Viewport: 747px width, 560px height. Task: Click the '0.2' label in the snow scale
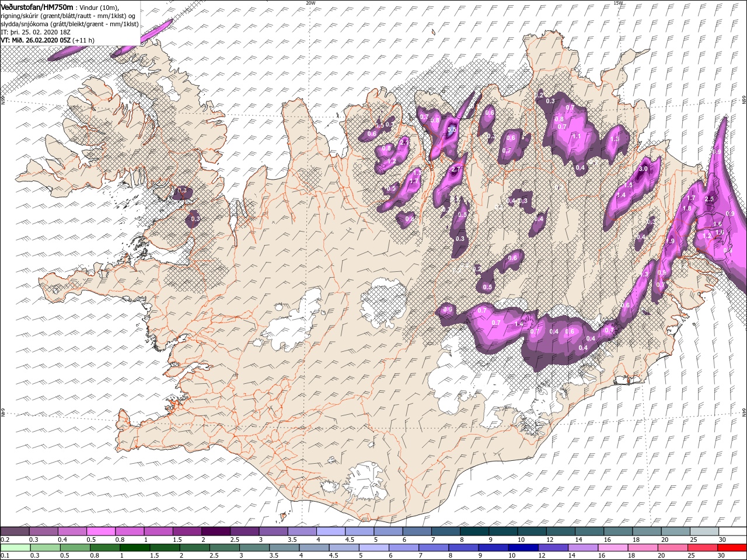[x=5, y=540]
